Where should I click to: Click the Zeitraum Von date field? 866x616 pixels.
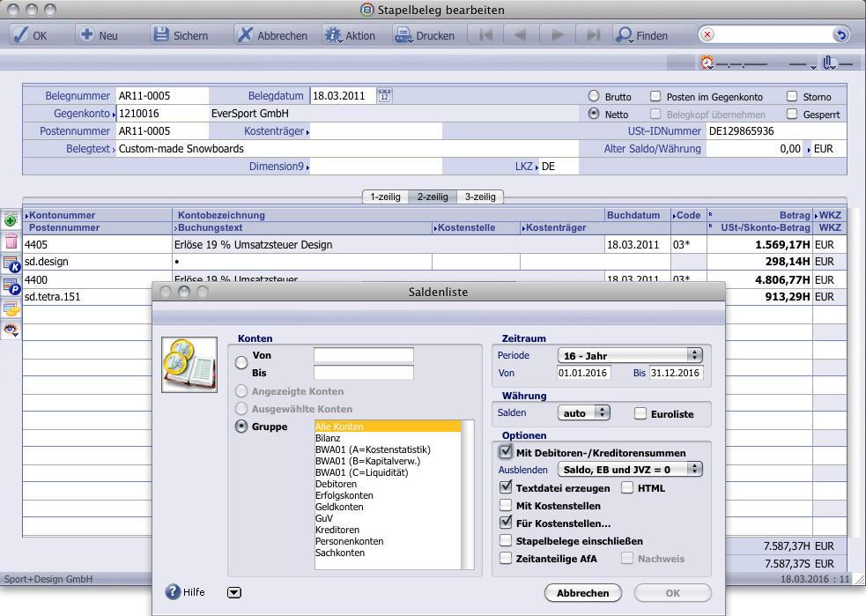click(584, 373)
